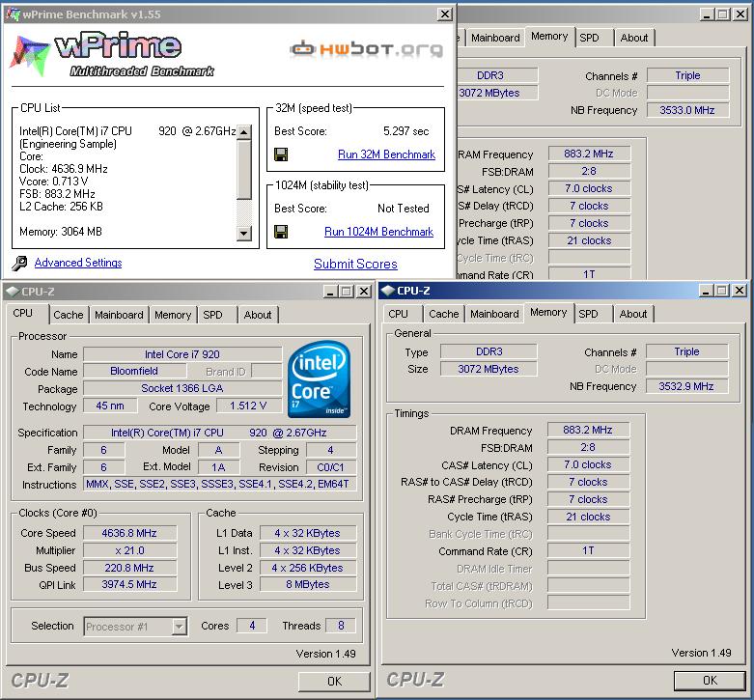Click the Bus Speed value 220.8 MHz
Viewport: 754px width, 700px height.
click(129, 568)
